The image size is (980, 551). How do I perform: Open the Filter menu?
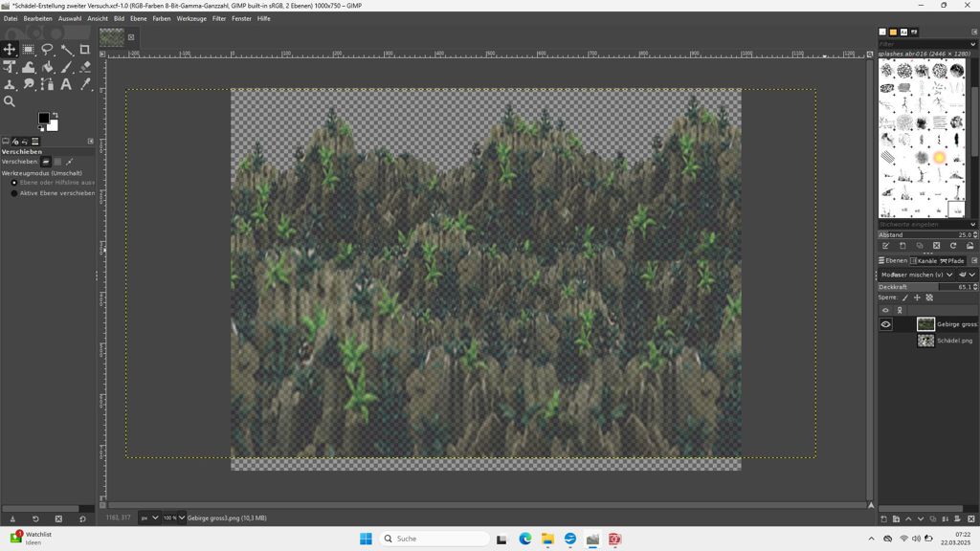coord(219,18)
